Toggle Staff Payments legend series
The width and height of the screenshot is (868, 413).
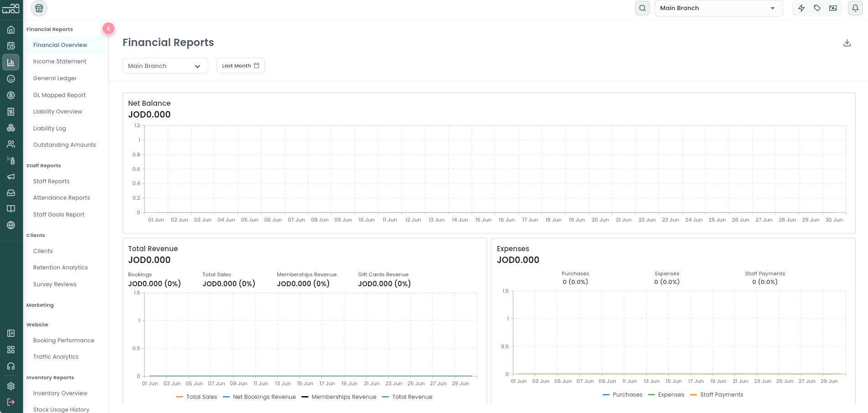[716, 395]
